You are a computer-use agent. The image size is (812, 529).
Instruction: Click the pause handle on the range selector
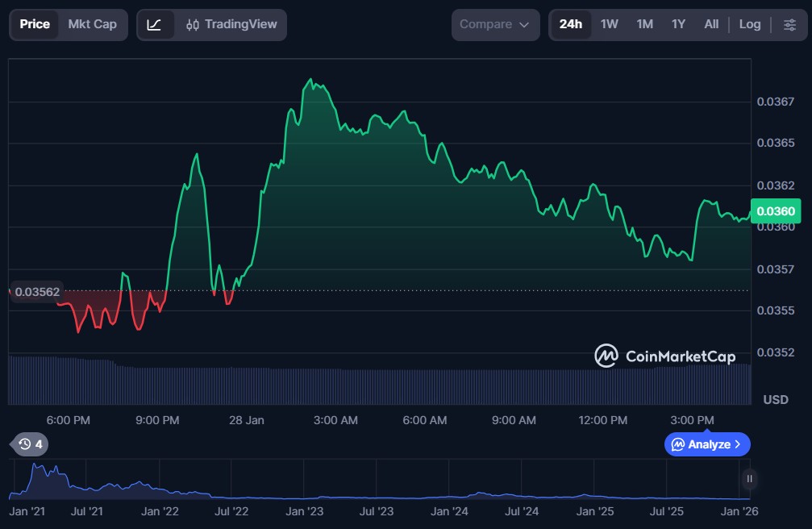[749, 479]
